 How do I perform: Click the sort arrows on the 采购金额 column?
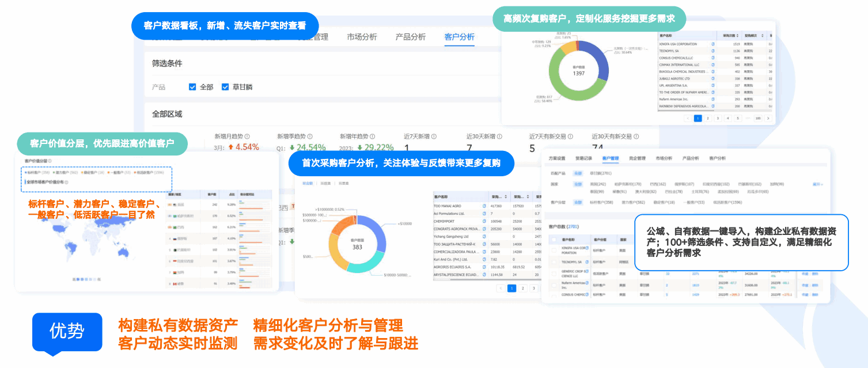click(505, 197)
